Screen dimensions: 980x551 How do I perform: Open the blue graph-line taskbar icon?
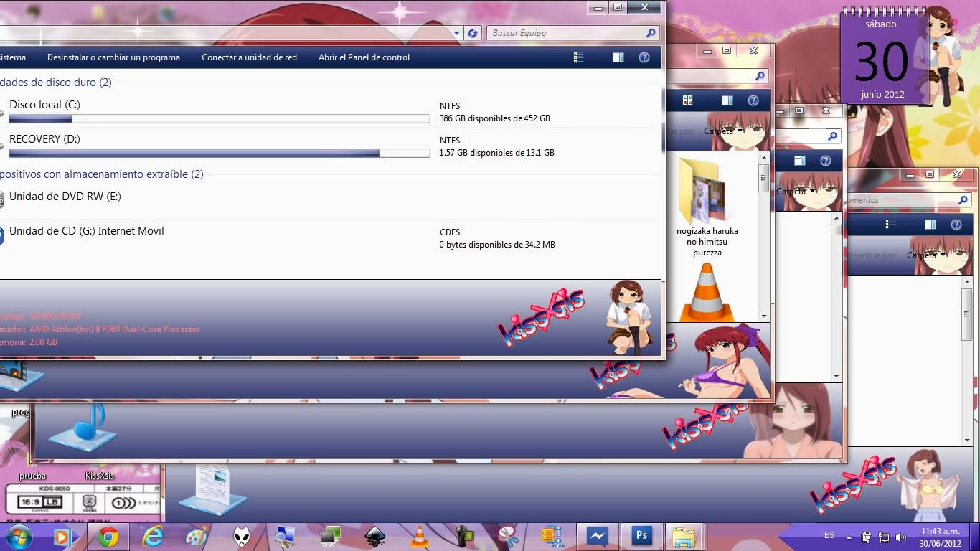597,536
